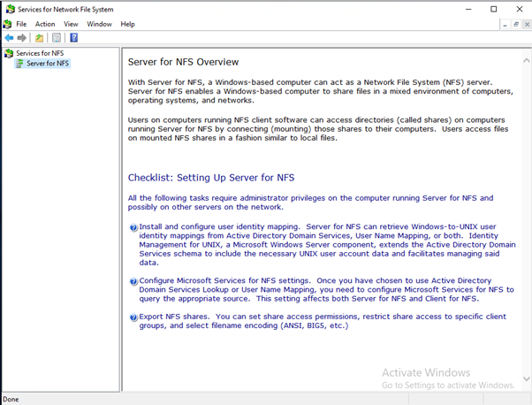
Task: Maximize the Services for Network File System window
Action: (x=494, y=9)
